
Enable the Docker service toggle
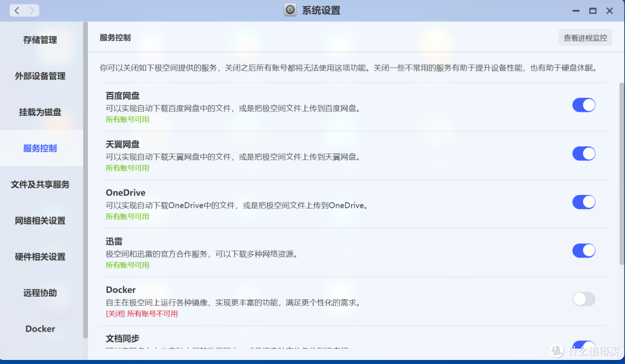click(583, 299)
